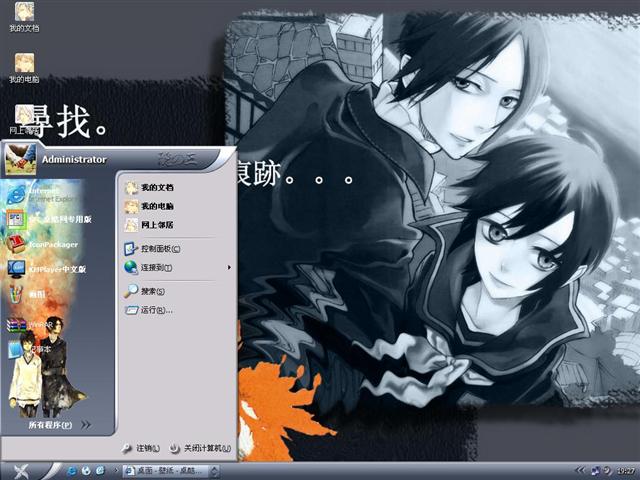This screenshot has width=640, height=480.
Task: Open 网上邻居 in Start menu right pane
Action: coord(149,225)
